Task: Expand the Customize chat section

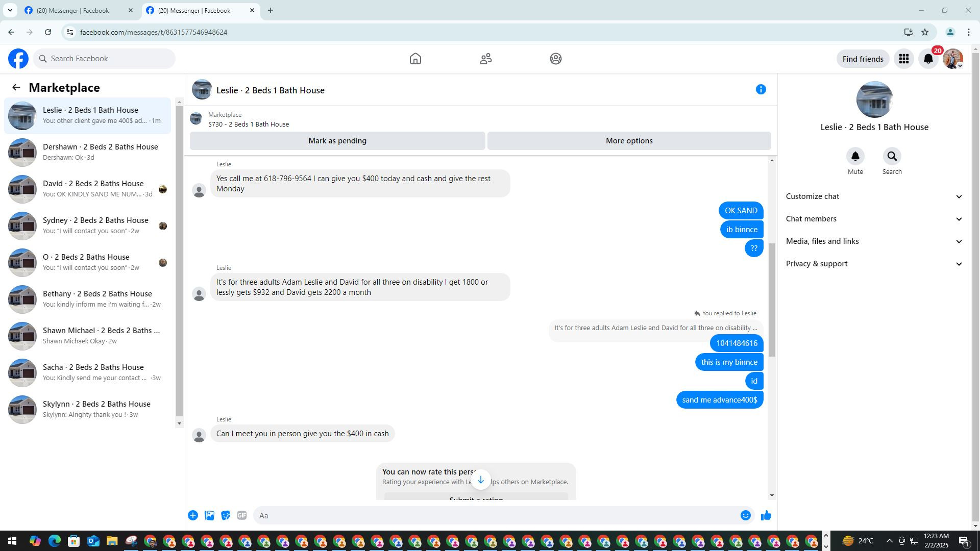Action: click(x=874, y=196)
